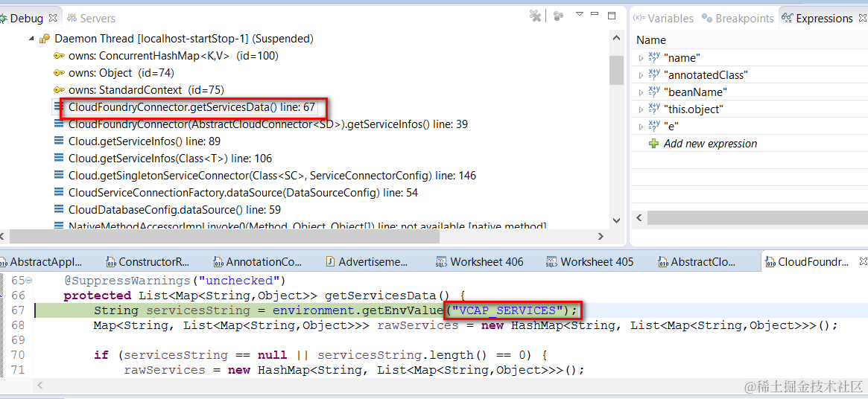
Task: Click key icon beside owns: Object
Action: coord(59,73)
